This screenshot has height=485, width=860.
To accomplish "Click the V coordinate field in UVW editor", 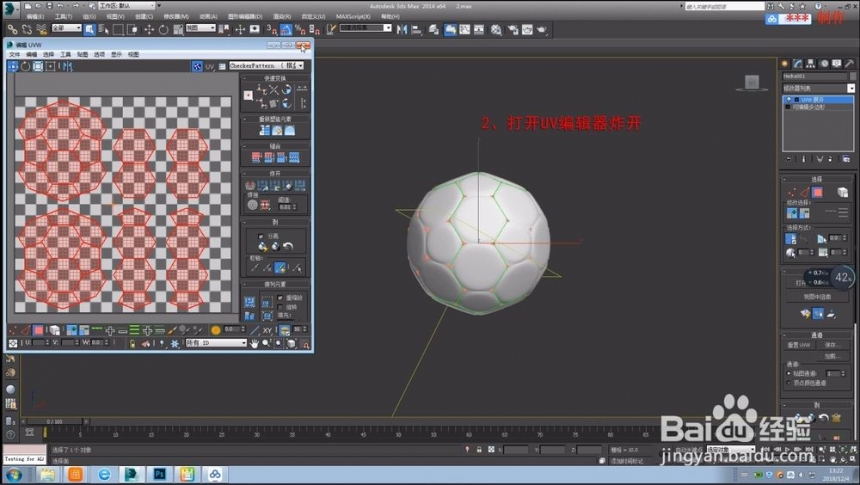I will [x=67, y=343].
